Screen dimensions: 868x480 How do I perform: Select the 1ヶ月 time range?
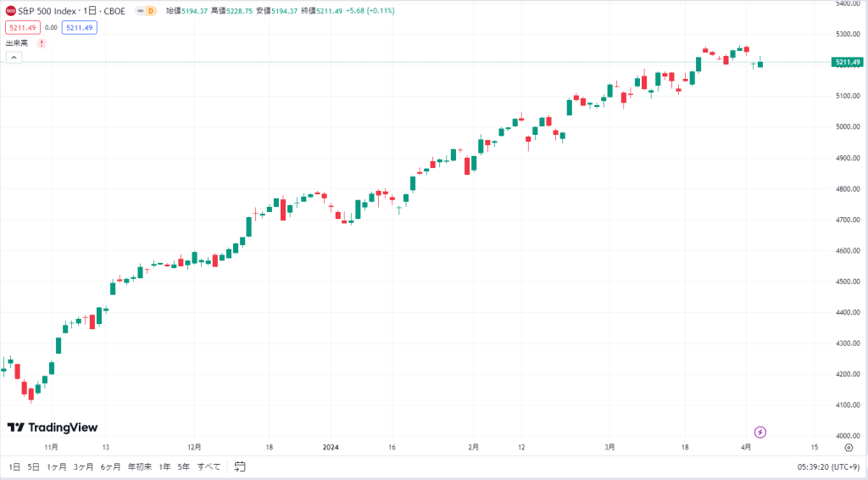(57, 466)
